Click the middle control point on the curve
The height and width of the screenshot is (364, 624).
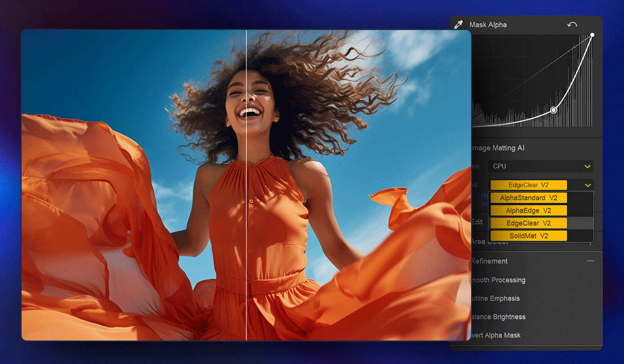coord(553,110)
